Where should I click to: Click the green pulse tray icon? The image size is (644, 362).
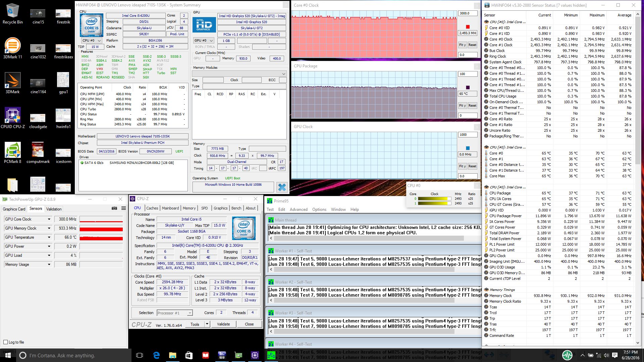[x=567, y=355]
